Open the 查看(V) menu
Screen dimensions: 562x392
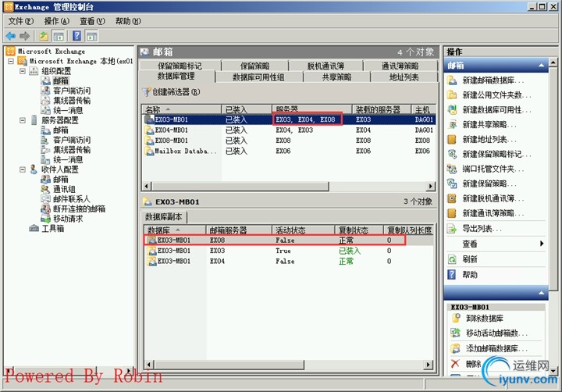click(92, 21)
